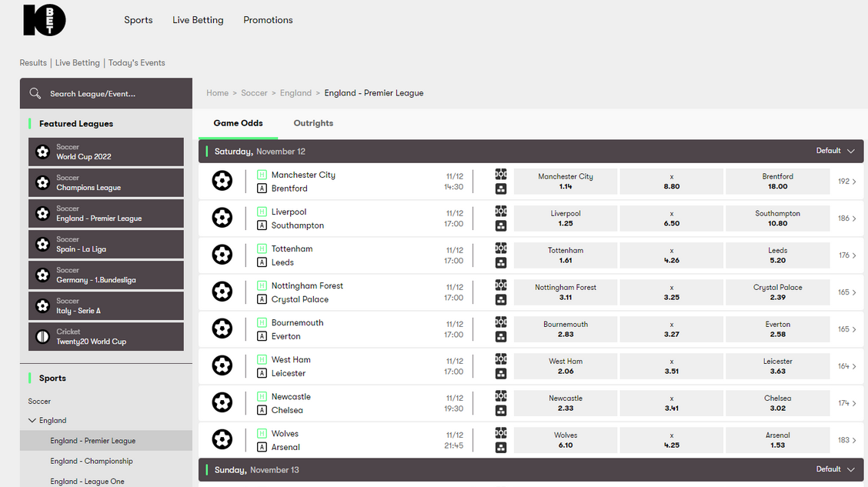Bet on Chelsea at 3.02
The image size is (868, 487).
coord(777,403)
